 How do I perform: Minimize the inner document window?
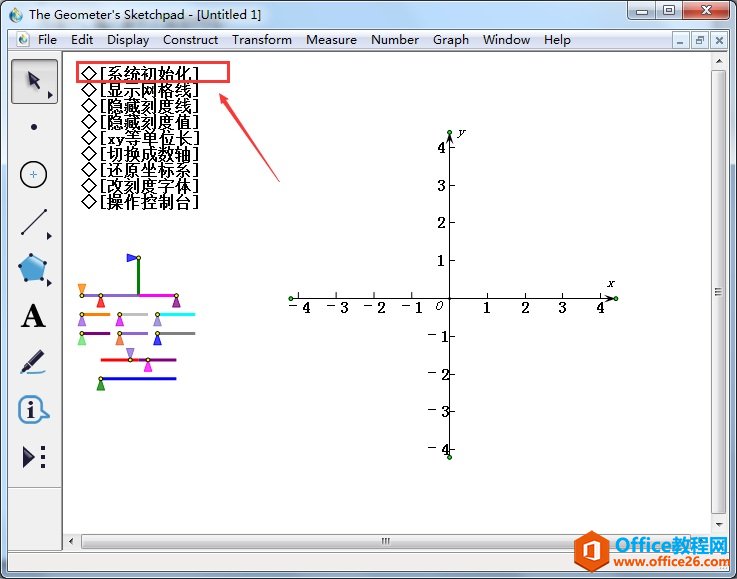pyautogui.click(x=680, y=40)
